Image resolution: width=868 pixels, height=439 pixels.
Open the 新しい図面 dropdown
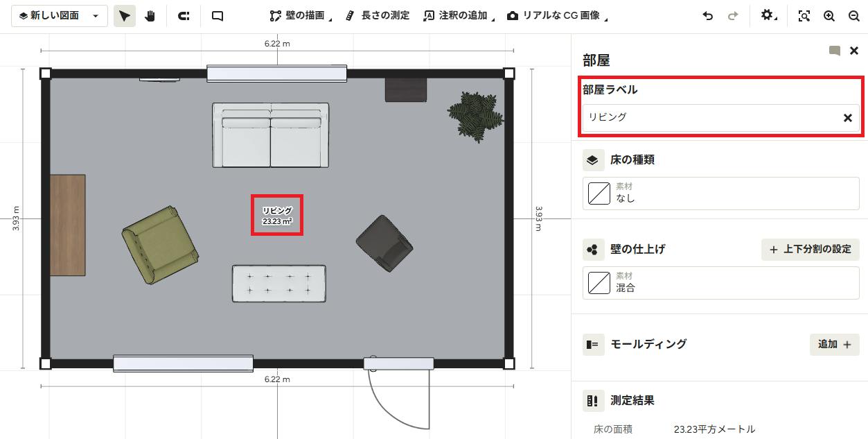coord(60,15)
